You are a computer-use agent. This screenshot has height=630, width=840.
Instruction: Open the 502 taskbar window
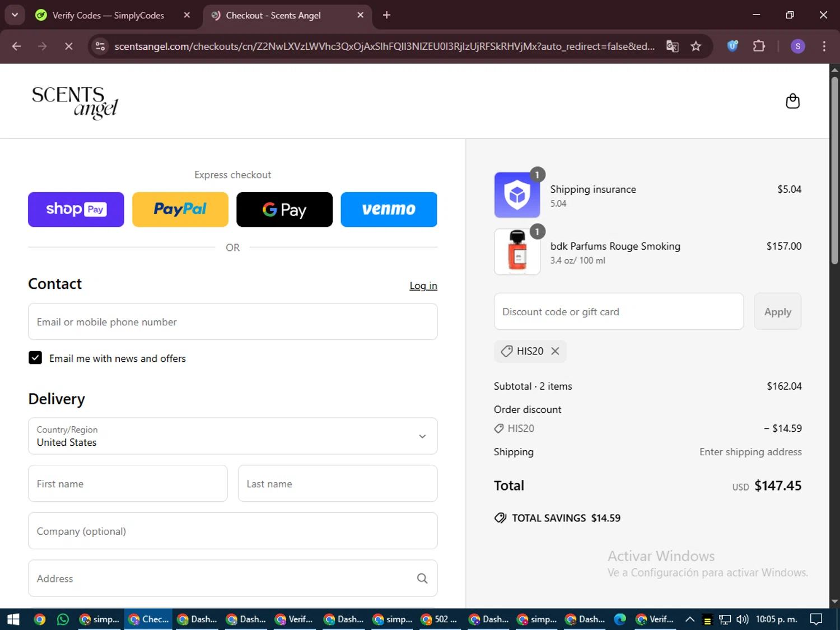coord(439,619)
